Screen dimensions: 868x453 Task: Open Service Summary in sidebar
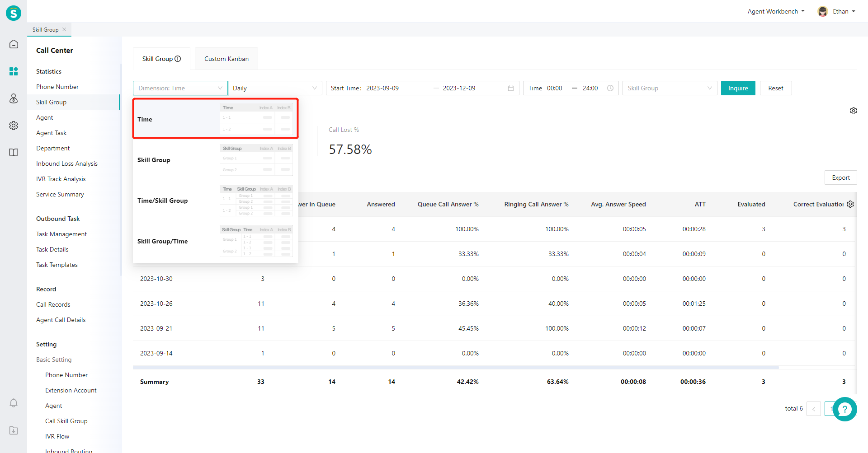click(x=60, y=194)
